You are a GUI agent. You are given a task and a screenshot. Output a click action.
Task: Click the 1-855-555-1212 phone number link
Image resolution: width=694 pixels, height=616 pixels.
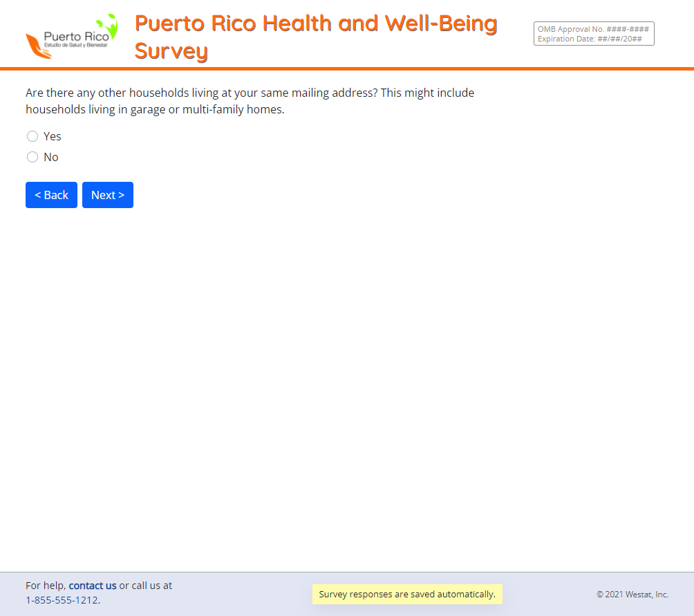(62, 600)
